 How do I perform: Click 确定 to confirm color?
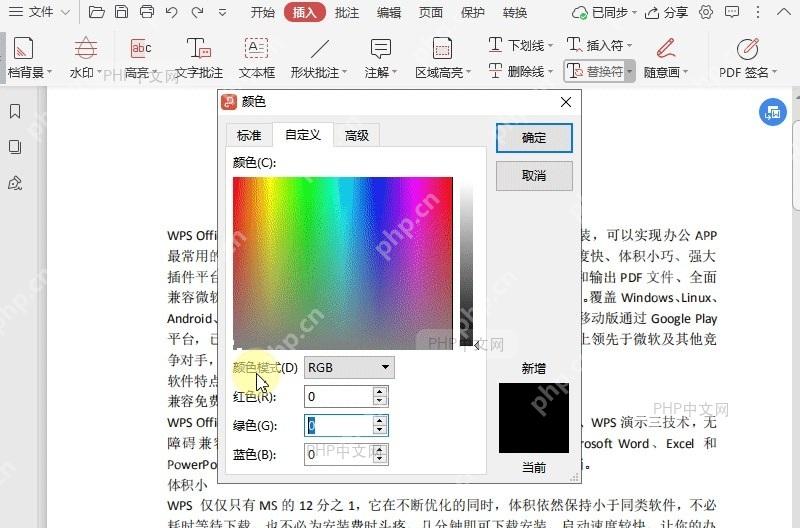[534, 138]
